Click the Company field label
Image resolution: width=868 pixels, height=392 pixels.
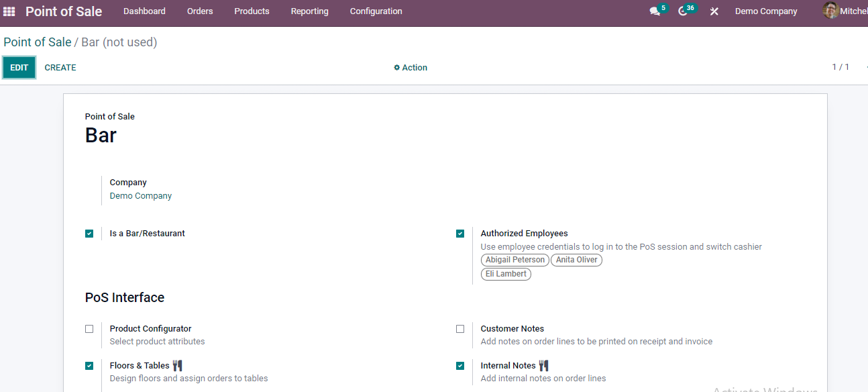(x=128, y=183)
